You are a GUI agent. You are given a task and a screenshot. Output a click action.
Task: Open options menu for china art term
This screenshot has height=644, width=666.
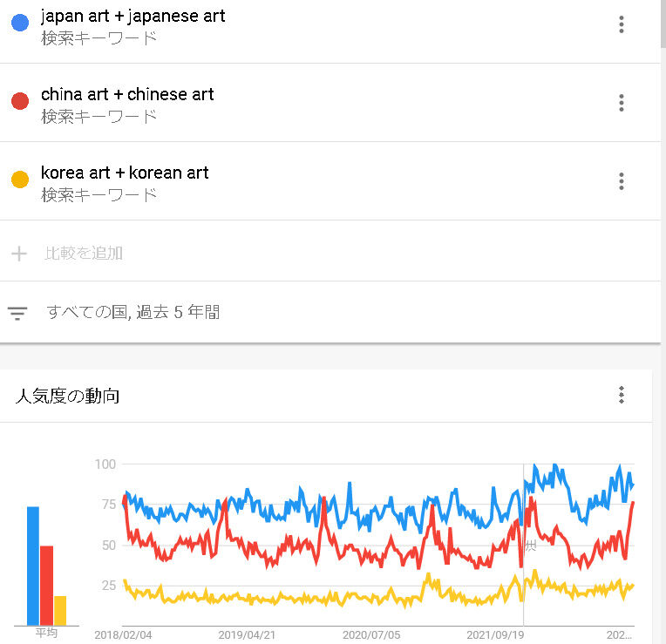tap(622, 103)
